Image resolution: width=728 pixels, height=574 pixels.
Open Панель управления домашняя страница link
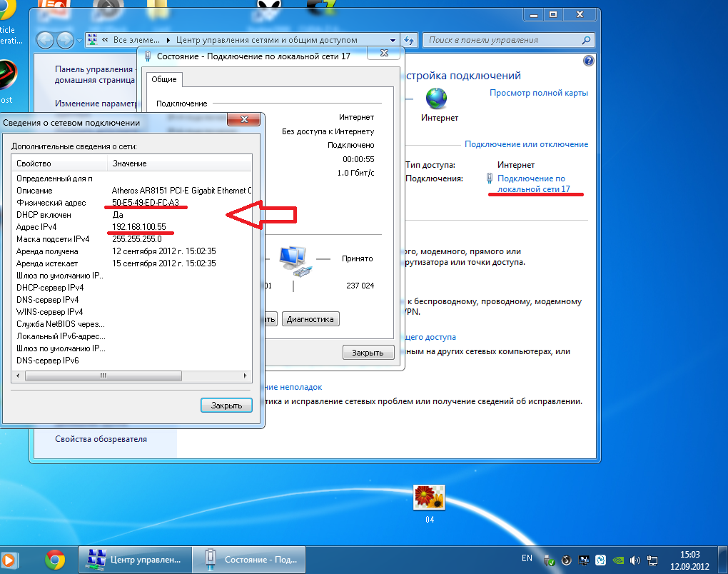(94, 75)
